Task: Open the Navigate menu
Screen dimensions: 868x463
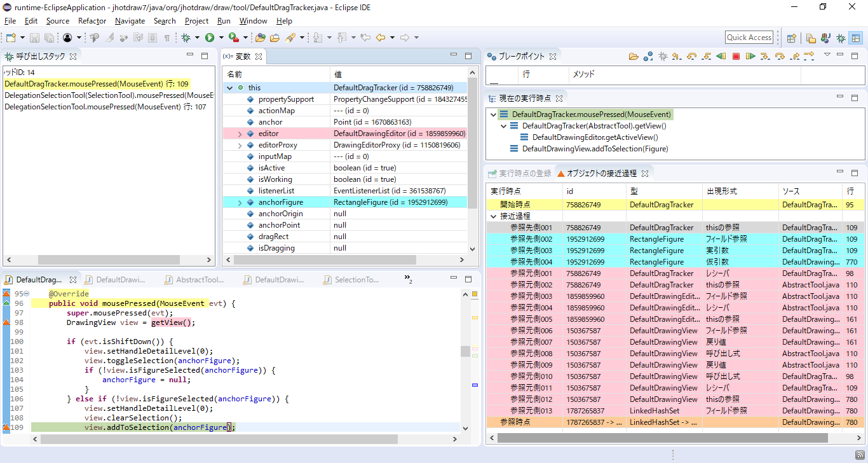Action: click(130, 21)
